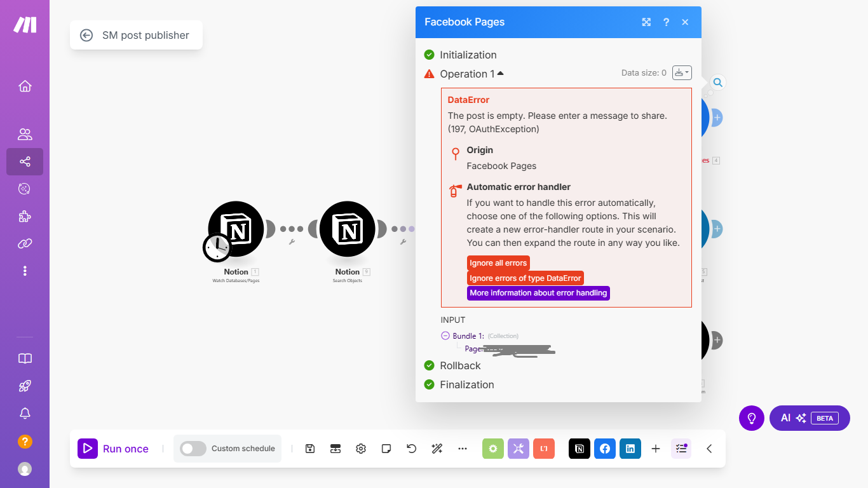Click the Ignore all errors button
This screenshot has width=868, height=488.
[x=498, y=263]
